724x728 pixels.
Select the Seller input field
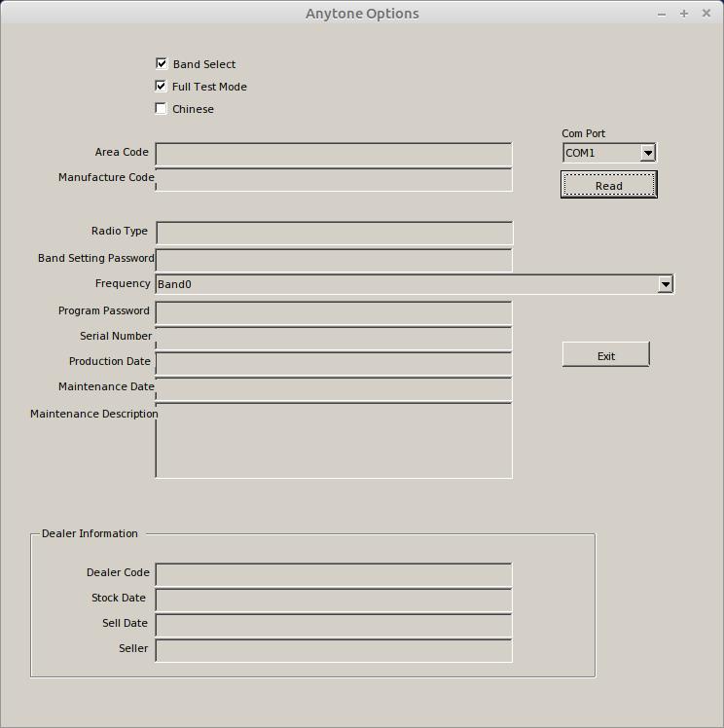pyautogui.click(x=334, y=650)
